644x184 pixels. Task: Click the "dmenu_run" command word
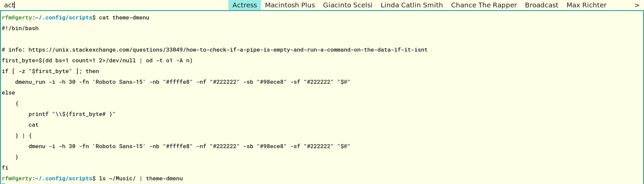tap(30, 82)
